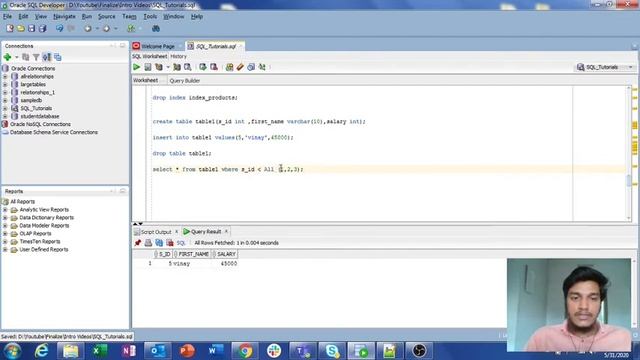The height and width of the screenshot is (360, 640).
Task: Click the FIRST_NAME column header
Action: [x=191, y=254]
